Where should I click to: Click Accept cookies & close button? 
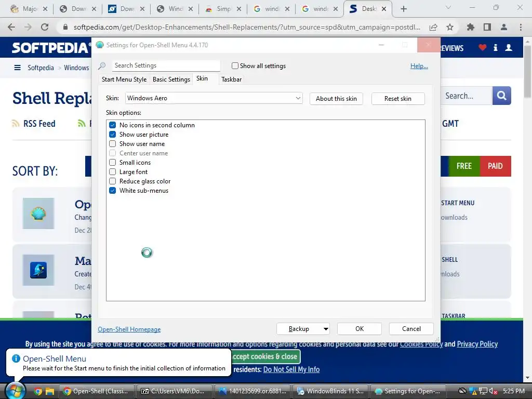tap(265, 356)
